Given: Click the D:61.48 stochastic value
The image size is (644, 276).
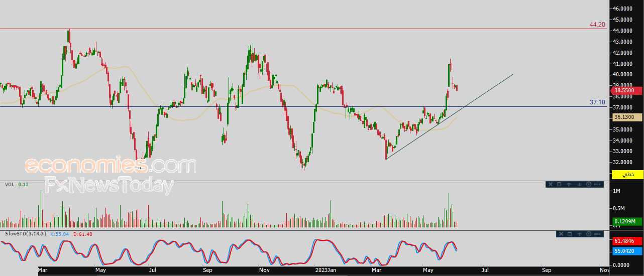Looking at the screenshot, I should click(83, 234).
